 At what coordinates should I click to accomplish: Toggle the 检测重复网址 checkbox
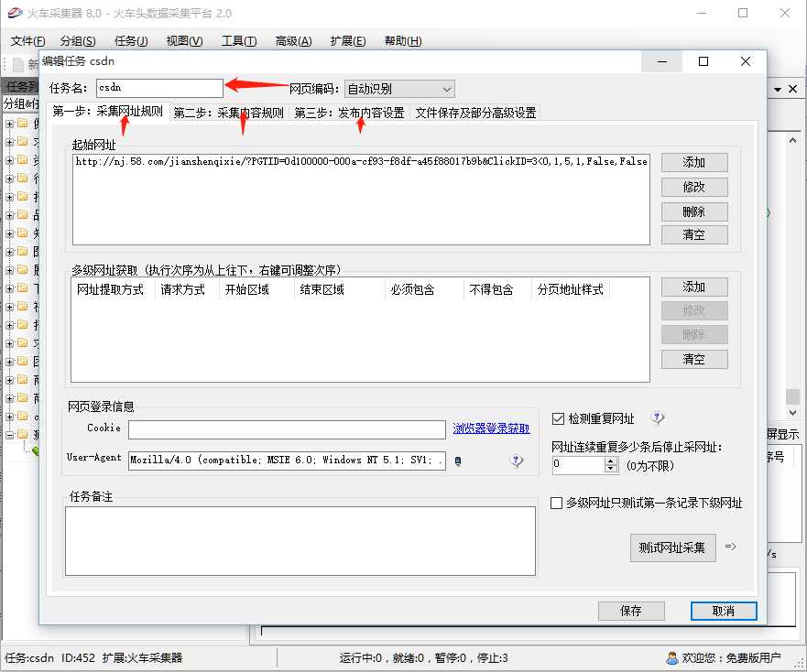pyautogui.click(x=558, y=418)
